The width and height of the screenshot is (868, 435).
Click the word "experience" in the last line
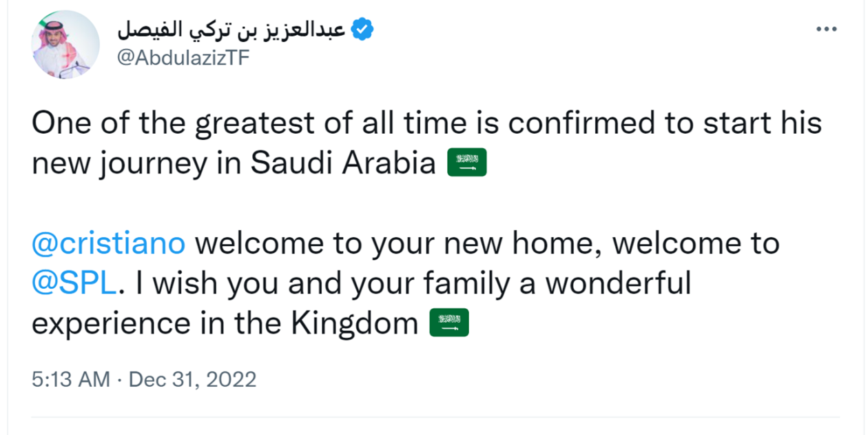[111, 323]
